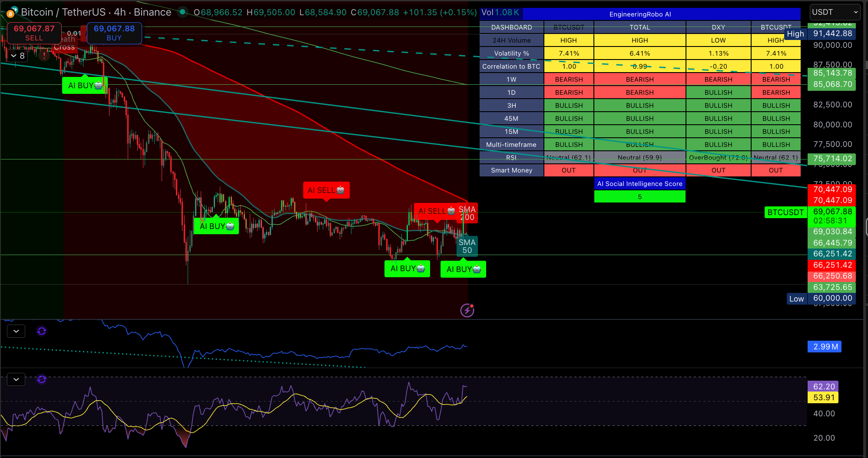
Task: Click the 1W row label
Action: pyautogui.click(x=511, y=79)
